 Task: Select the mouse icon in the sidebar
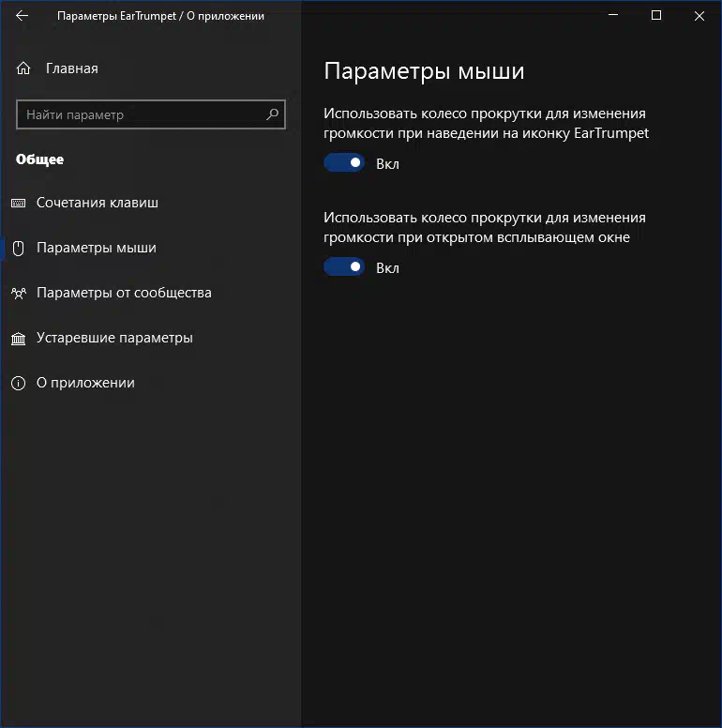[18, 248]
